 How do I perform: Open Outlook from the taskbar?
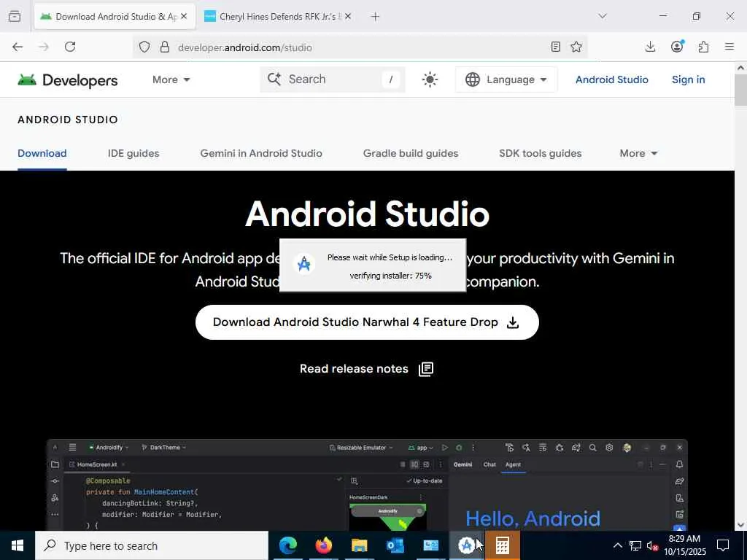(395, 545)
